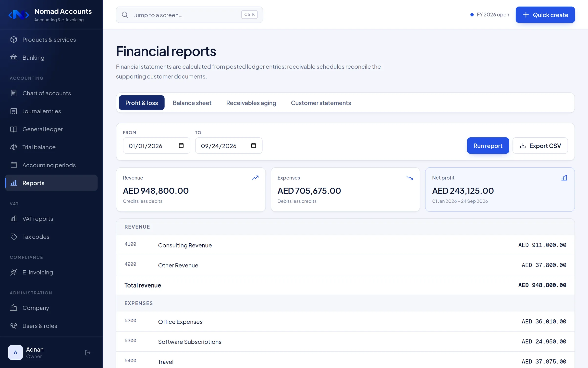Open Banking in the sidebar

(51, 57)
